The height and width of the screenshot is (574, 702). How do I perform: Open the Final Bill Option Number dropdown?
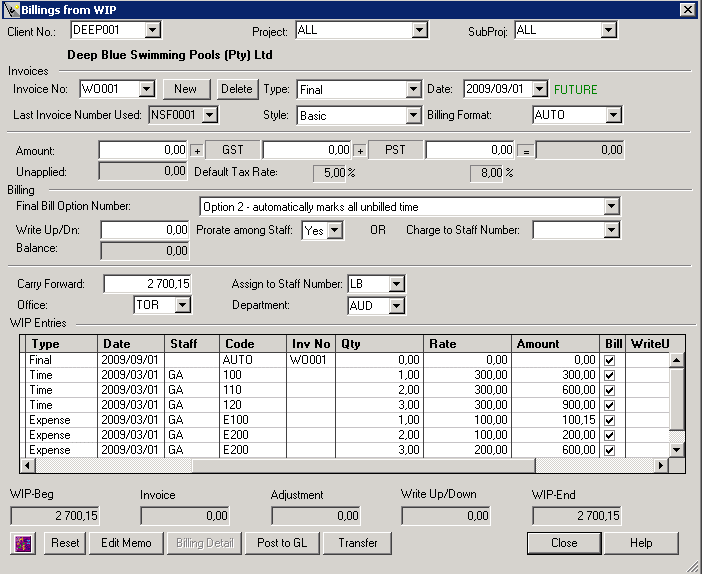[612, 207]
